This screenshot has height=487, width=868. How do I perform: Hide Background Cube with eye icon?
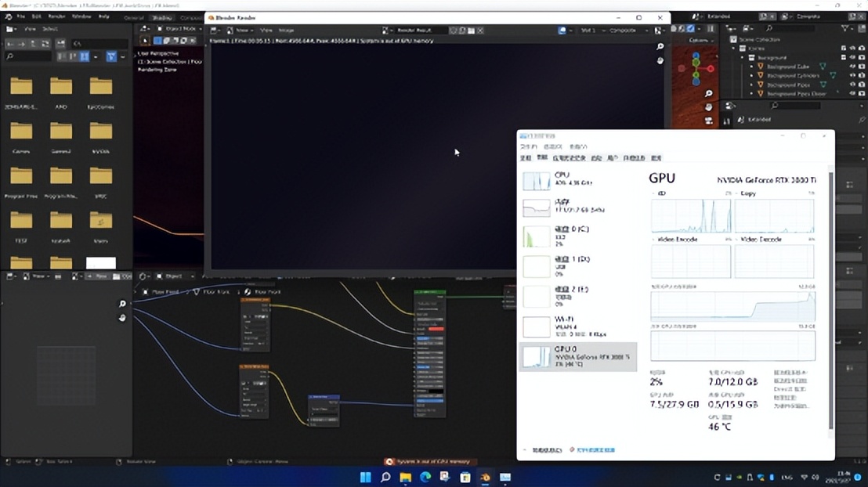point(852,67)
